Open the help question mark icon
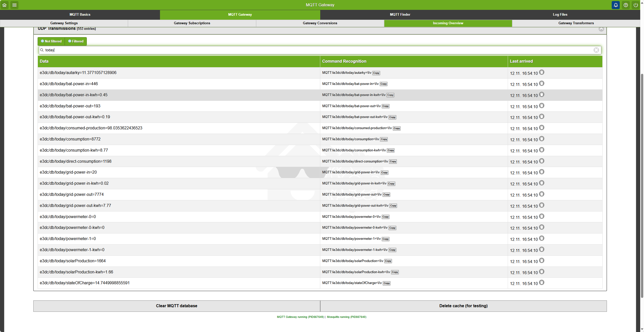This screenshot has height=332, width=644. click(626, 5)
